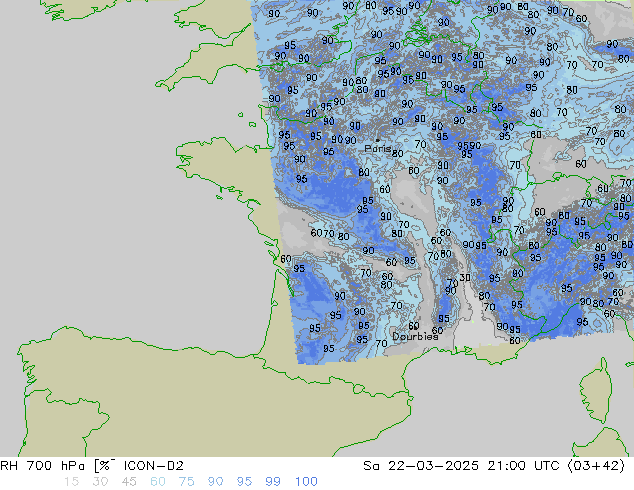This screenshot has width=634, height=490.
Task: Click the ICON-D2 model name text
Action: (x=154, y=466)
